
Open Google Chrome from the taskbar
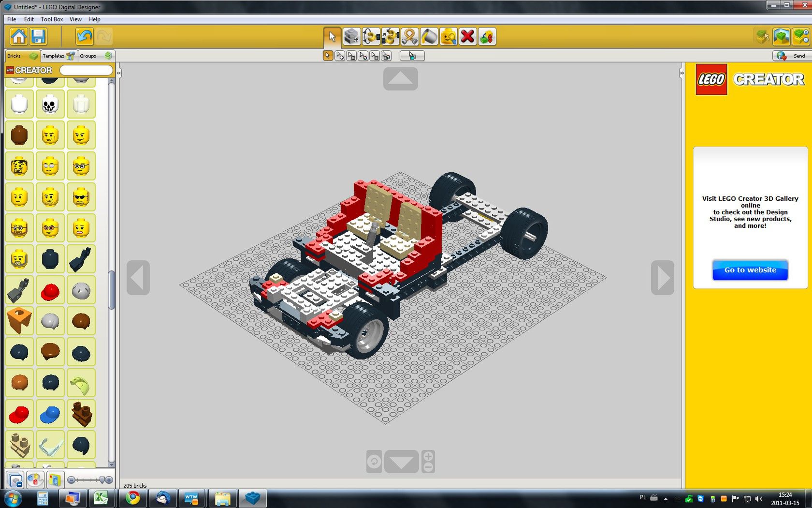pos(132,498)
